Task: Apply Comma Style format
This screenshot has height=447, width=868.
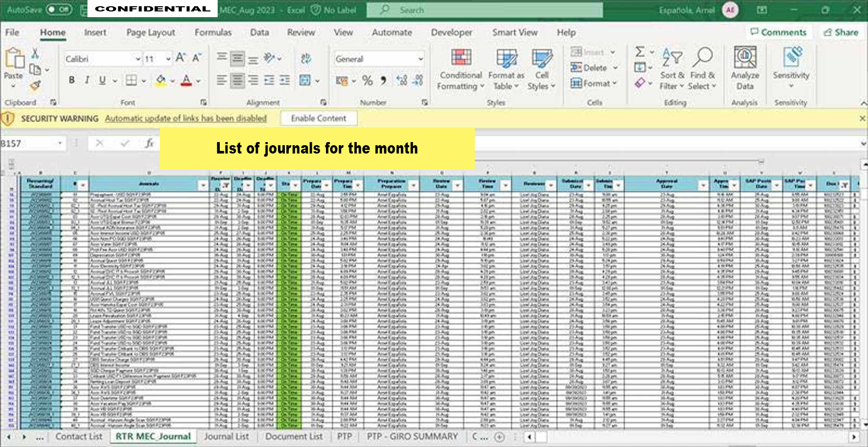Action: (x=383, y=80)
